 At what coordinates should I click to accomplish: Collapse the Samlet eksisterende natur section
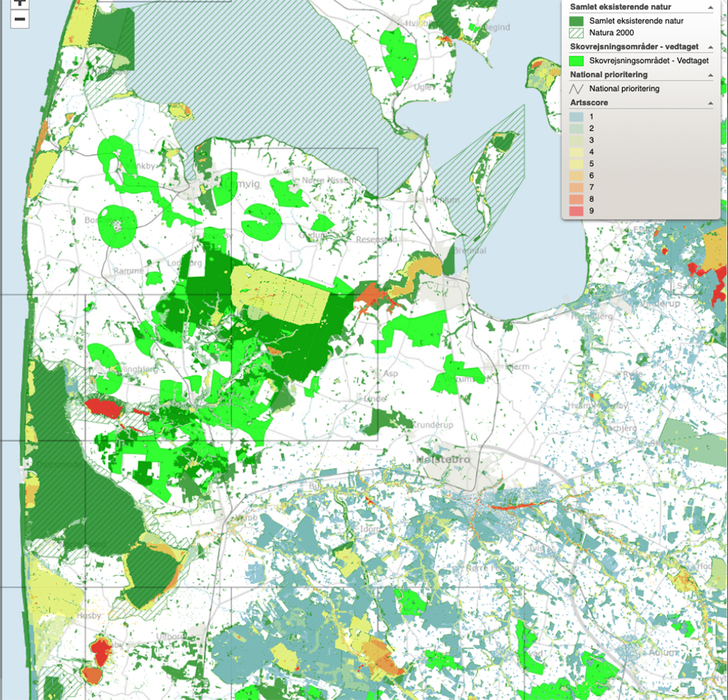(x=710, y=8)
